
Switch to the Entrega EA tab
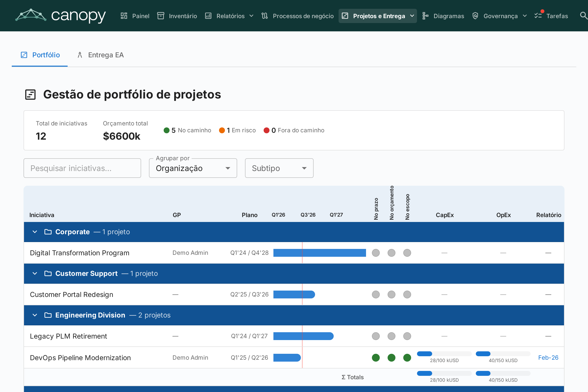coord(100,55)
